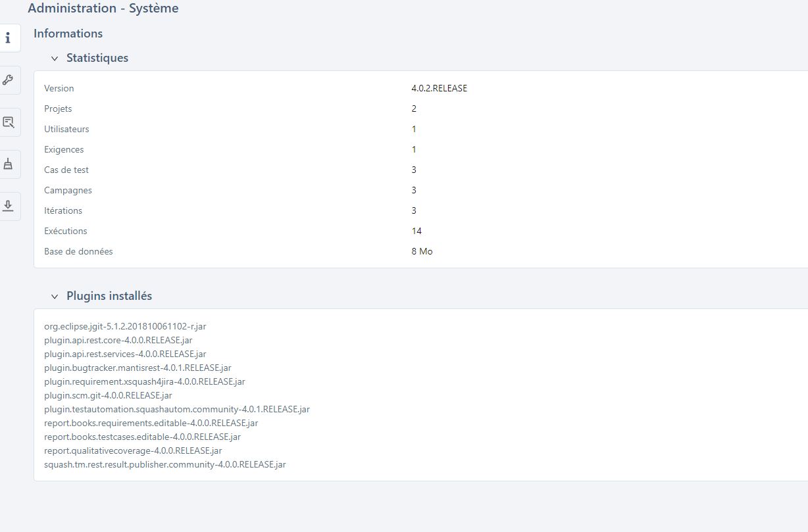Select the plugin.bugtracker.mantisrest plugin line
Viewport: 808px width, 532px height.
pyautogui.click(x=138, y=368)
